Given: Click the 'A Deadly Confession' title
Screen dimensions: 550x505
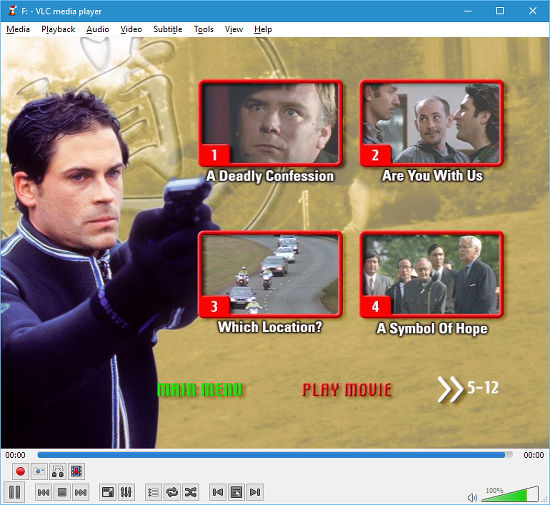Looking at the screenshot, I should [x=270, y=176].
